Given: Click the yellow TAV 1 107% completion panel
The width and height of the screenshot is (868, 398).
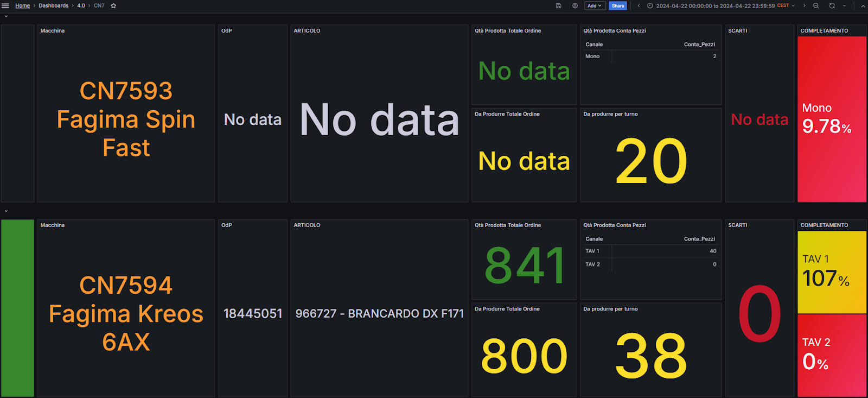Looking at the screenshot, I should point(832,273).
